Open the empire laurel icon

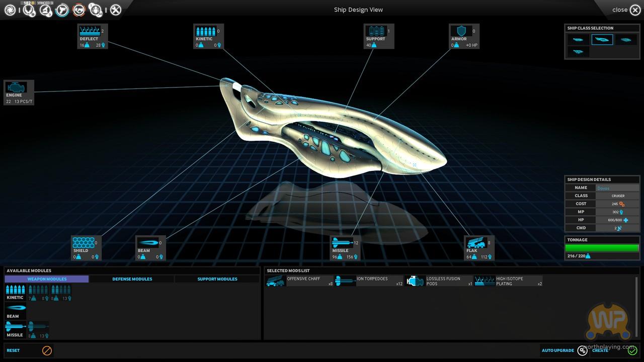(28, 10)
